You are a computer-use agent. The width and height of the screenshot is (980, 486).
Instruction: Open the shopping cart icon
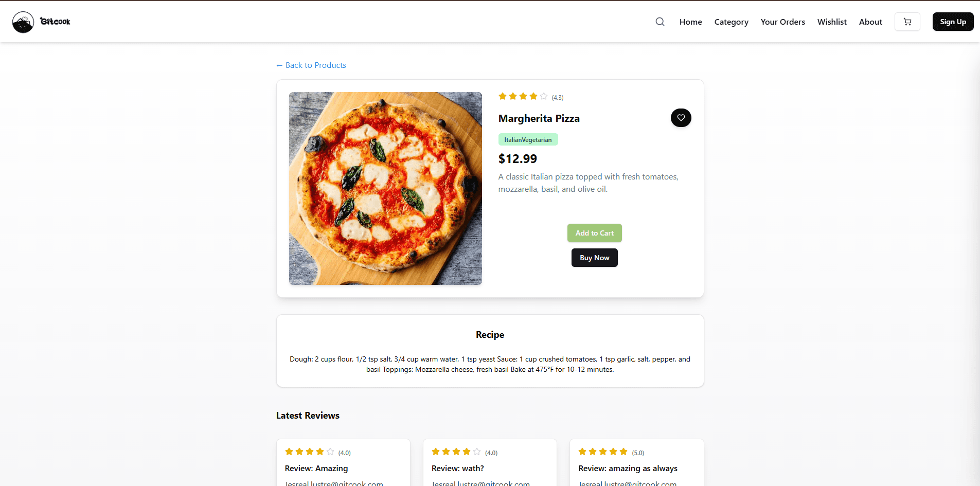coord(907,22)
